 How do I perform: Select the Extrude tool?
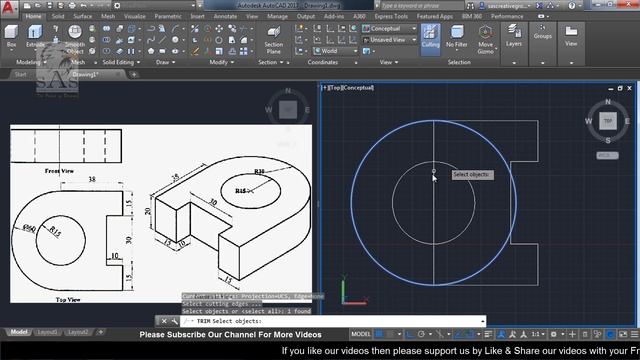[x=35, y=37]
